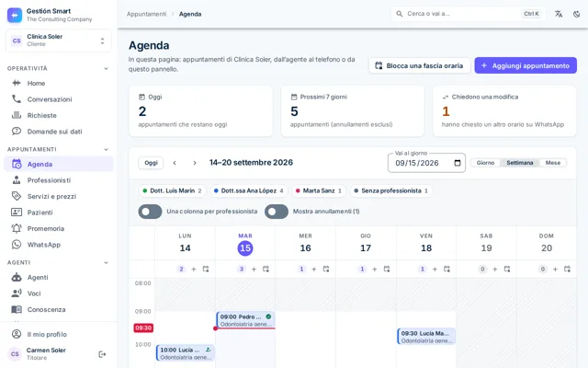
Task: Go to next week arrow
Action: (194, 163)
